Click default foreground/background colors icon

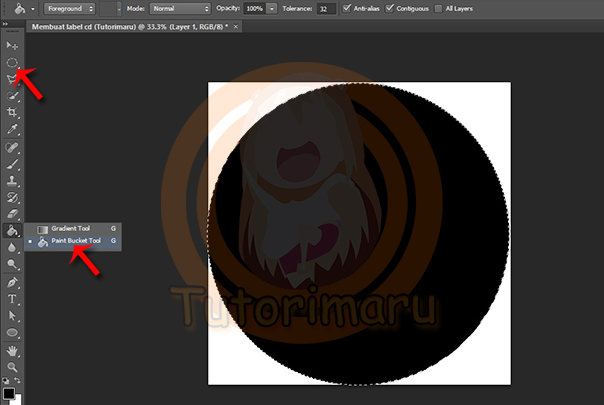(x=6, y=381)
